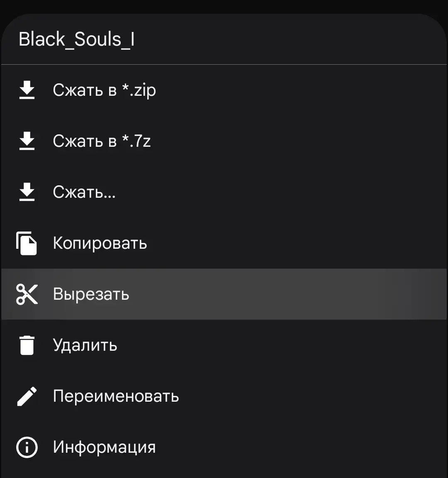Select Удалить to delete the folder

(x=85, y=345)
